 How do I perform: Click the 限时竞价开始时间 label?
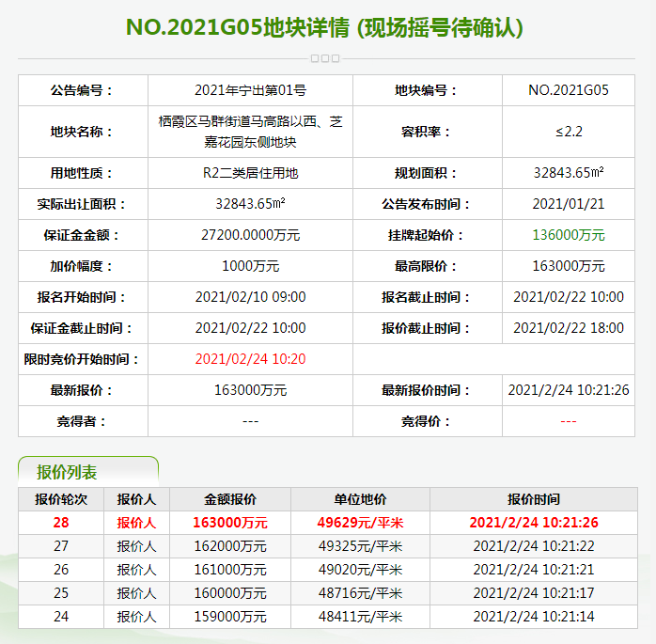[82, 358]
